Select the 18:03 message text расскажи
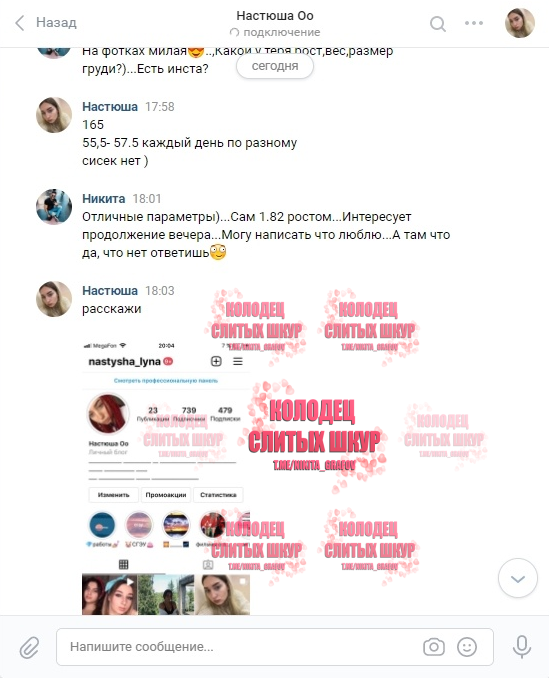 point(112,309)
